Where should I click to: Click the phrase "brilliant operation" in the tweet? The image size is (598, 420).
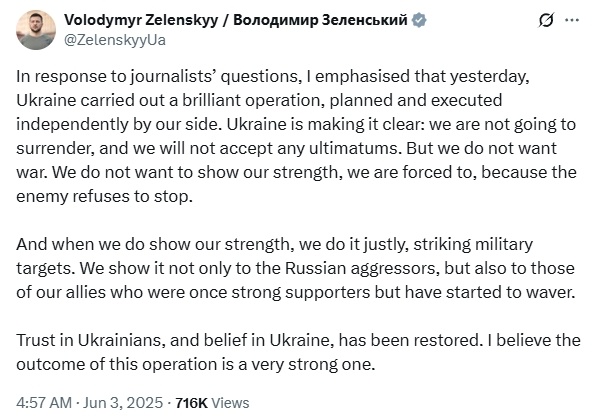[254, 100]
